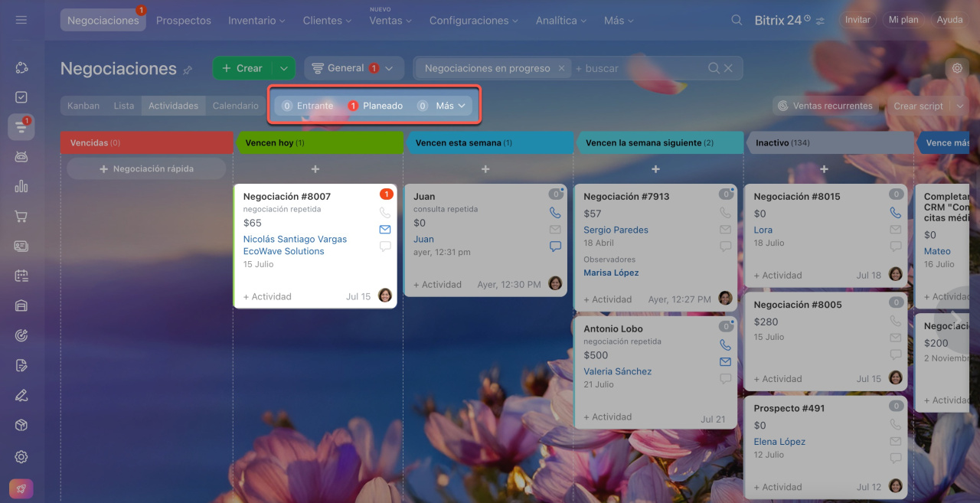This screenshot has width=980, height=503.
Task: Open the signature pen sidebar icon
Action: (x=21, y=395)
